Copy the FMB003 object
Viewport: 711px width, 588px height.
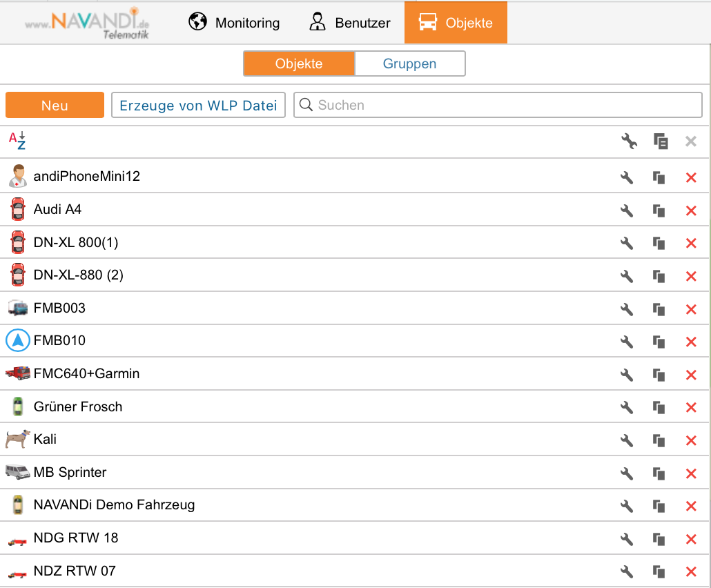[x=659, y=309]
